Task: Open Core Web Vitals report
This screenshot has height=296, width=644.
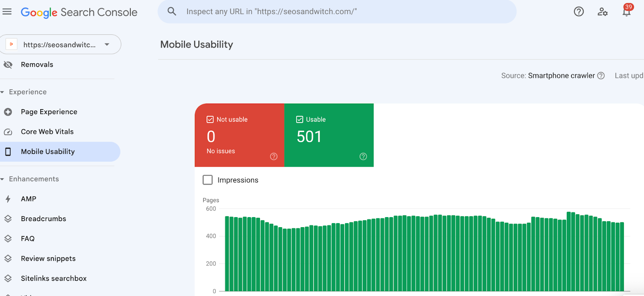Action: (x=47, y=132)
